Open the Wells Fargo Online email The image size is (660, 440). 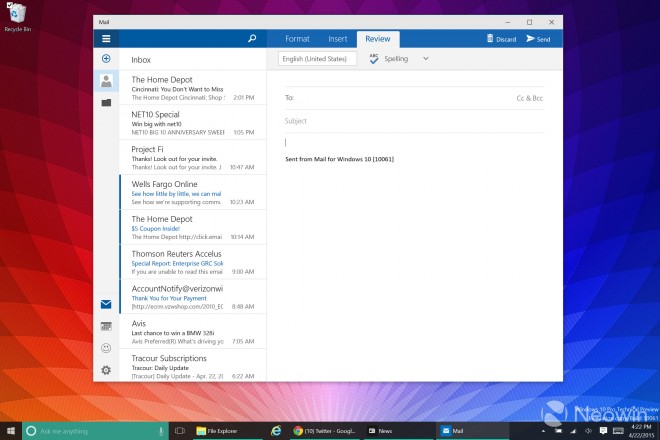coord(193,192)
